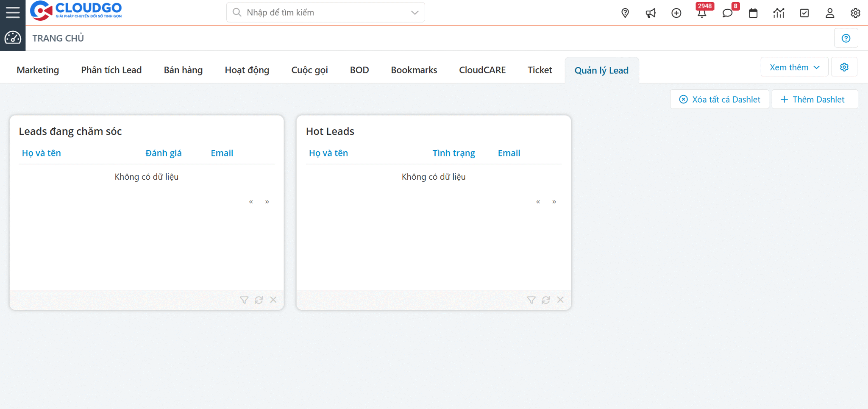Click Thêm Dashlet button
Image resolution: width=868 pixels, height=409 pixels.
tap(815, 99)
